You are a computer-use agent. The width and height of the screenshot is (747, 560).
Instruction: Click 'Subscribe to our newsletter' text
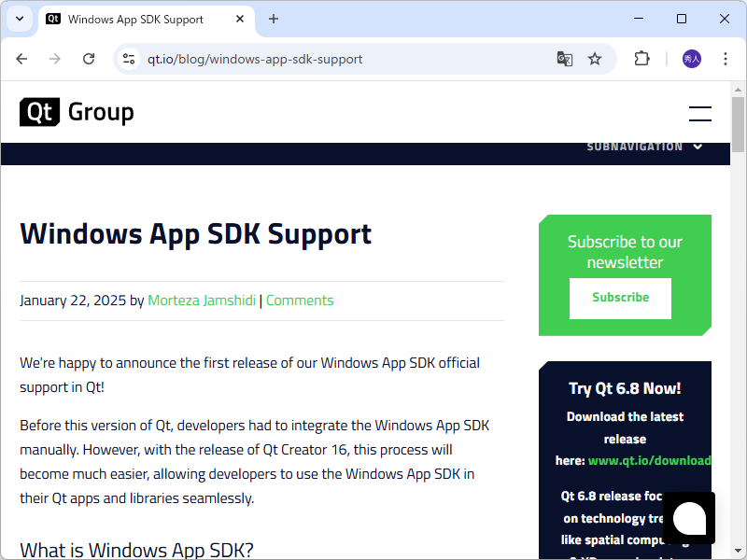(625, 252)
